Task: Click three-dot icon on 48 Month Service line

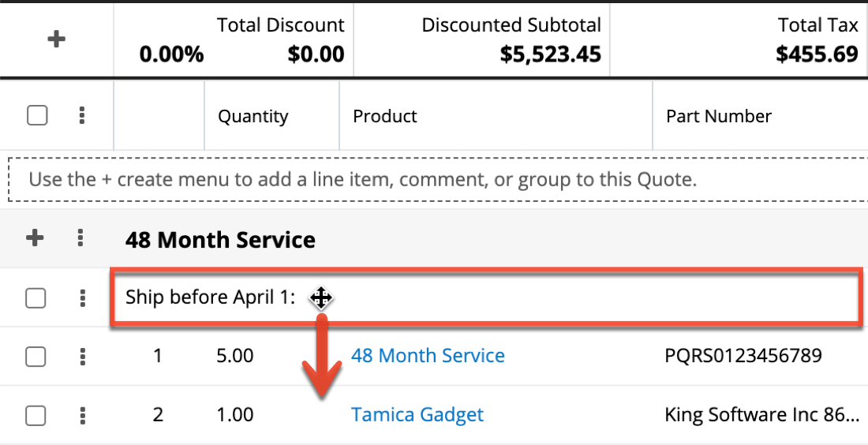Action: [x=82, y=357]
